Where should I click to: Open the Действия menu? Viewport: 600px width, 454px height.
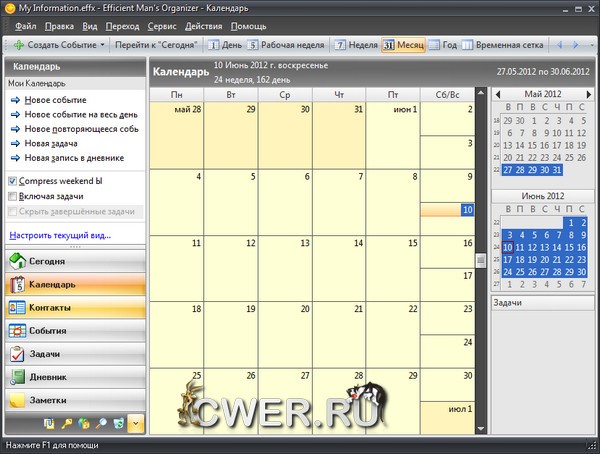(204, 26)
